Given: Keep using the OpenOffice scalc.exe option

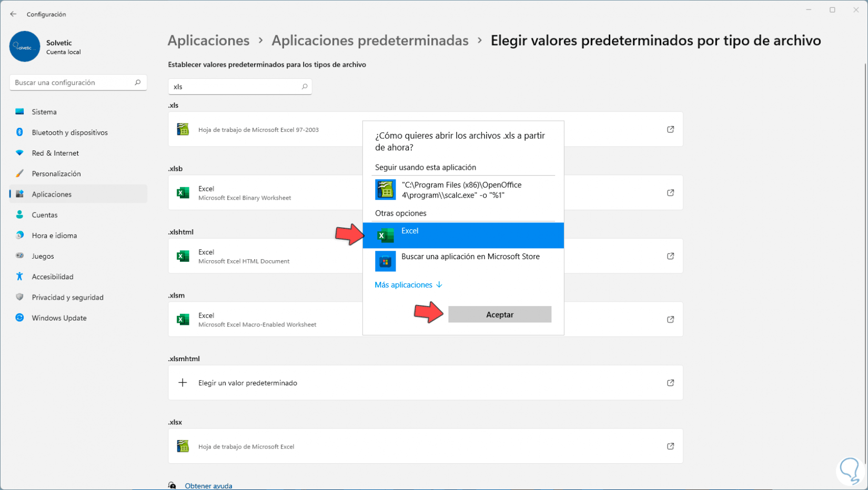Looking at the screenshot, I should click(463, 190).
